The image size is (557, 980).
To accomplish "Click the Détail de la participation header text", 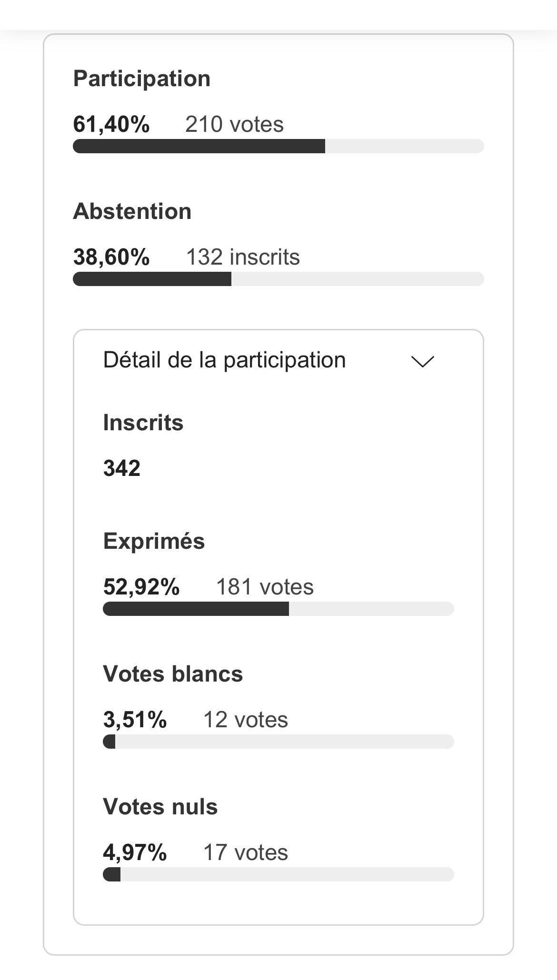I will [x=224, y=360].
